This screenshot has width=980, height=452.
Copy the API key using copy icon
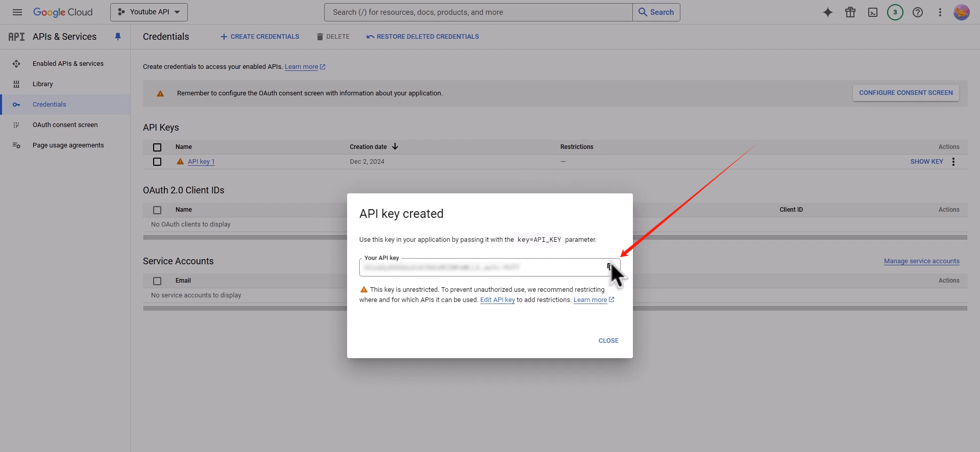[x=609, y=267]
